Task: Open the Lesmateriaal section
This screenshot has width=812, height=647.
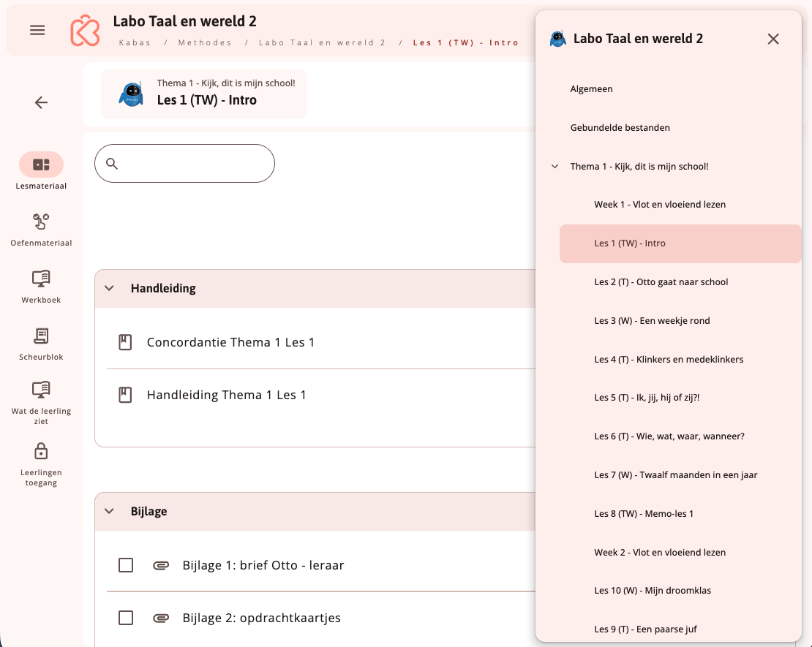Action: (41, 171)
